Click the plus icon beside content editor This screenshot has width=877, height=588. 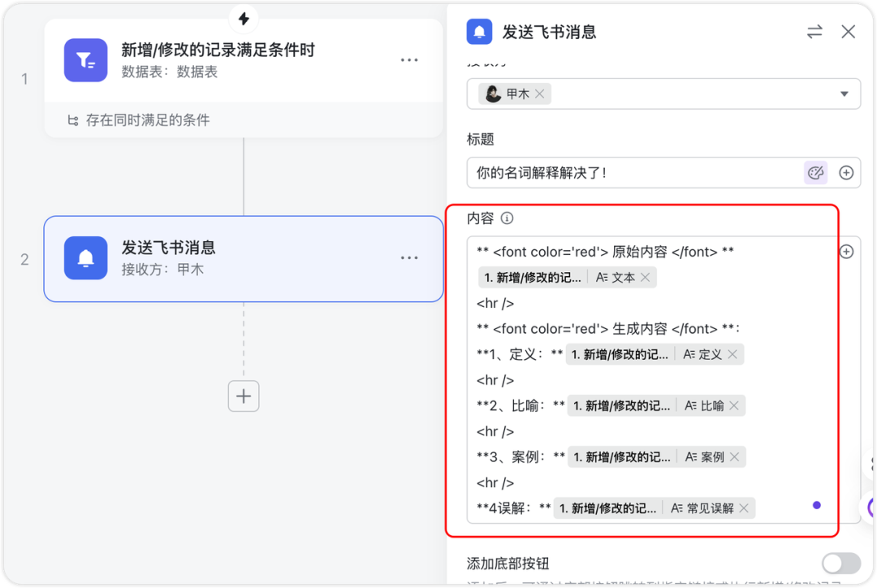click(x=846, y=252)
